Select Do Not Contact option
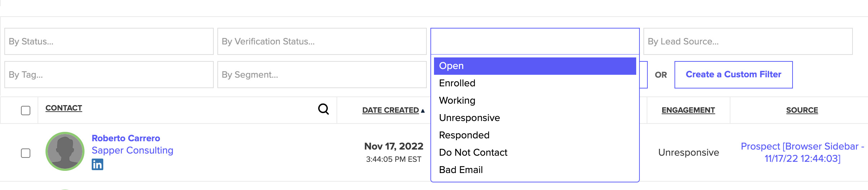 coord(535,153)
